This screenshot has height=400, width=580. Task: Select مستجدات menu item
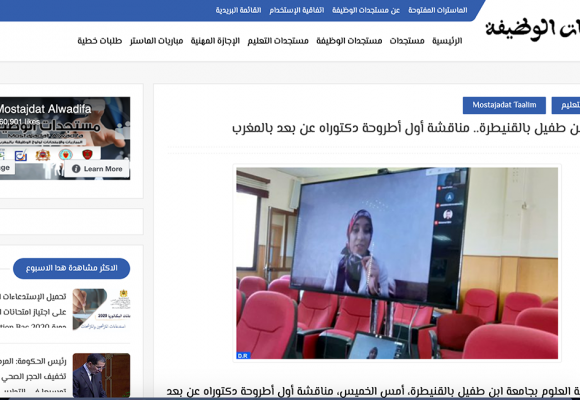[x=407, y=41]
